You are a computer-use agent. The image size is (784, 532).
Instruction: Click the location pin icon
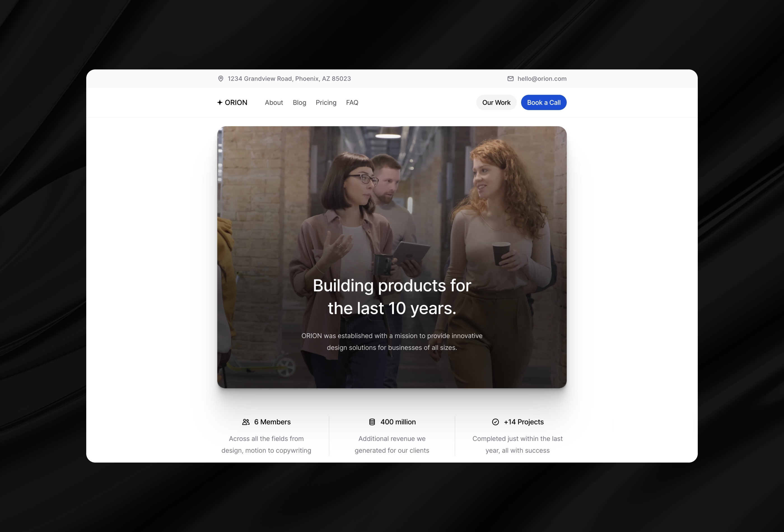(x=221, y=79)
